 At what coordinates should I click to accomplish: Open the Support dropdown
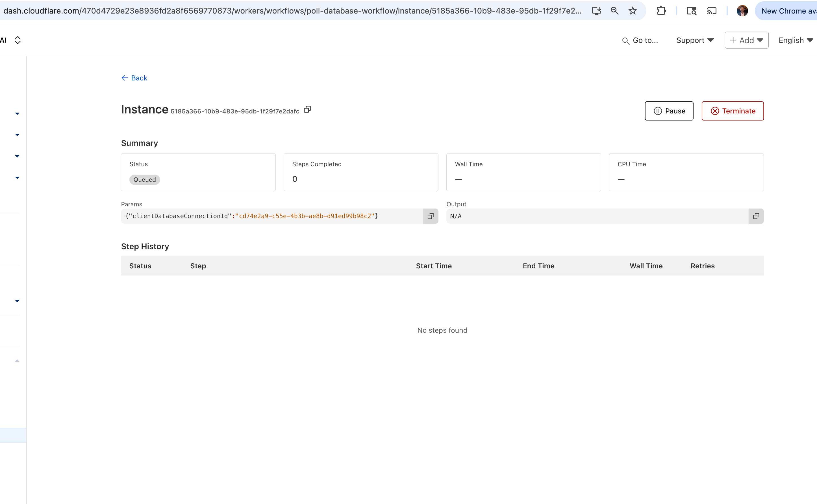click(x=695, y=40)
